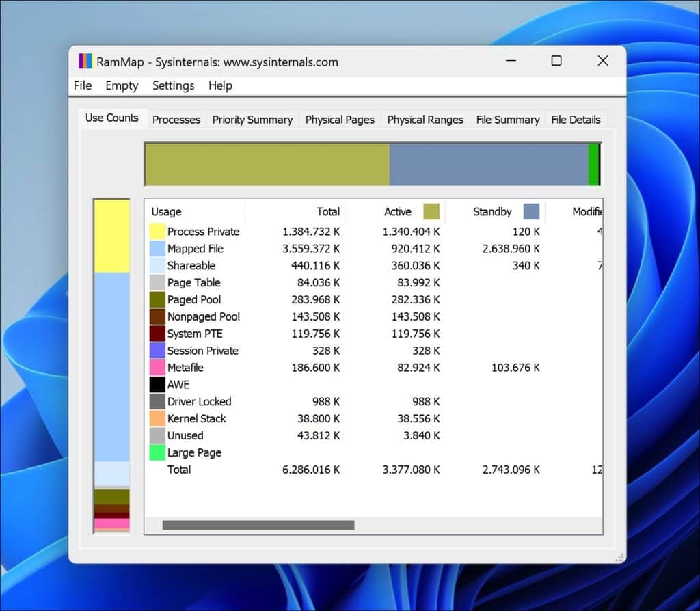
Task: Sort the list by the Total column
Action: (328, 211)
